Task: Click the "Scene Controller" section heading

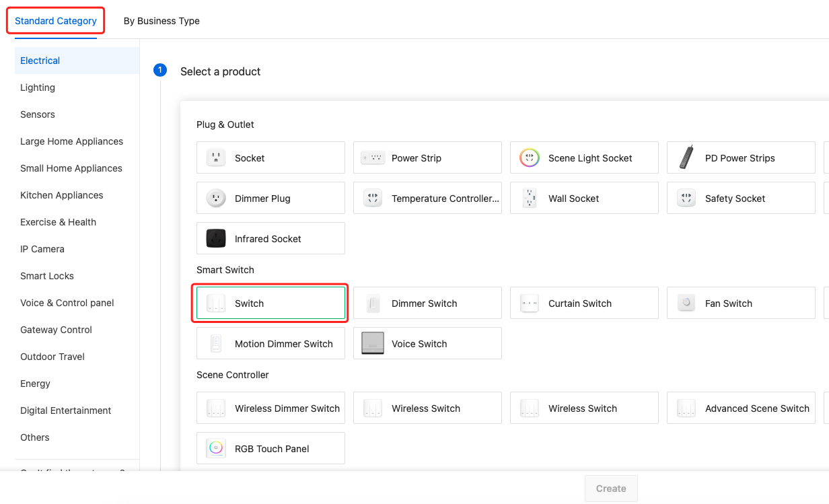Action: coord(233,375)
